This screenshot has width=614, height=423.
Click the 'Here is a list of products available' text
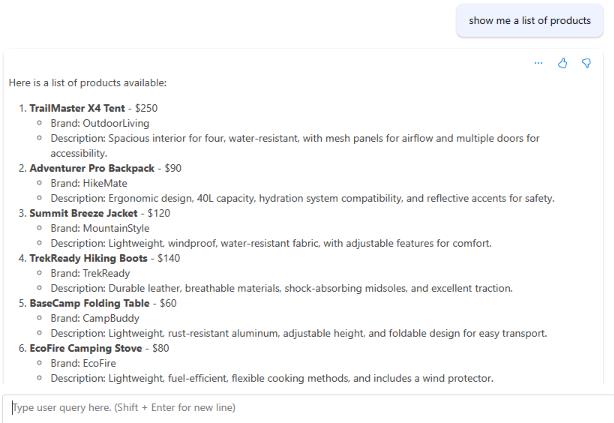pos(87,82)
